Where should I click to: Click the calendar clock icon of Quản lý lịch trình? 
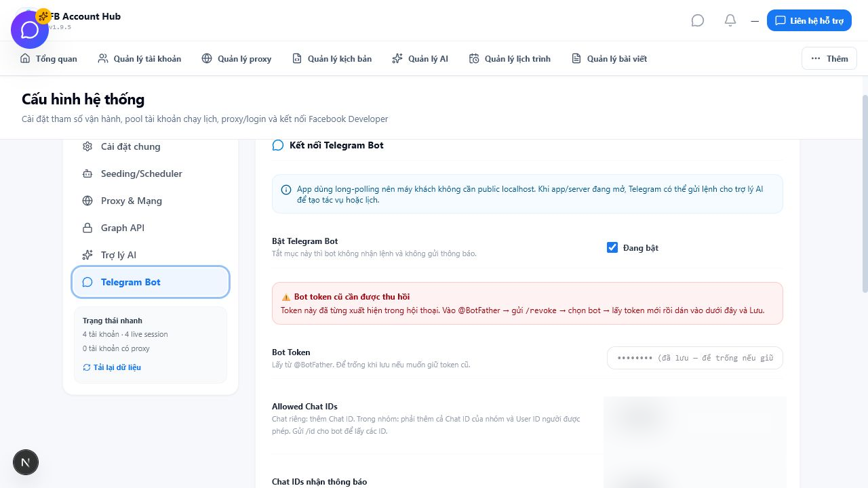[474, 58]
